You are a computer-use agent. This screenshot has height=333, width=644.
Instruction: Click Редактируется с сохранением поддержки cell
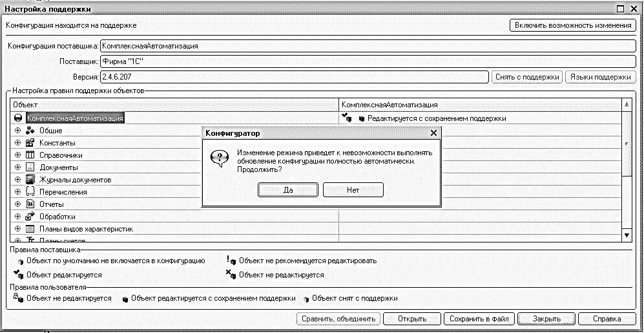(x=481, y=118)
